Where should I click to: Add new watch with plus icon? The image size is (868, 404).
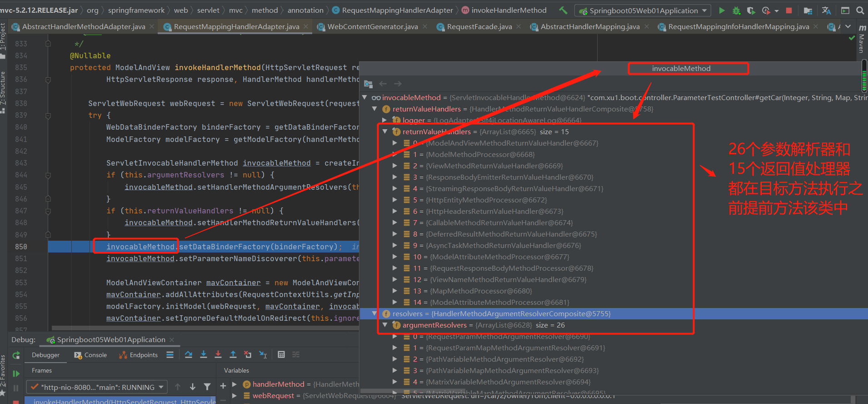[223, 386]
